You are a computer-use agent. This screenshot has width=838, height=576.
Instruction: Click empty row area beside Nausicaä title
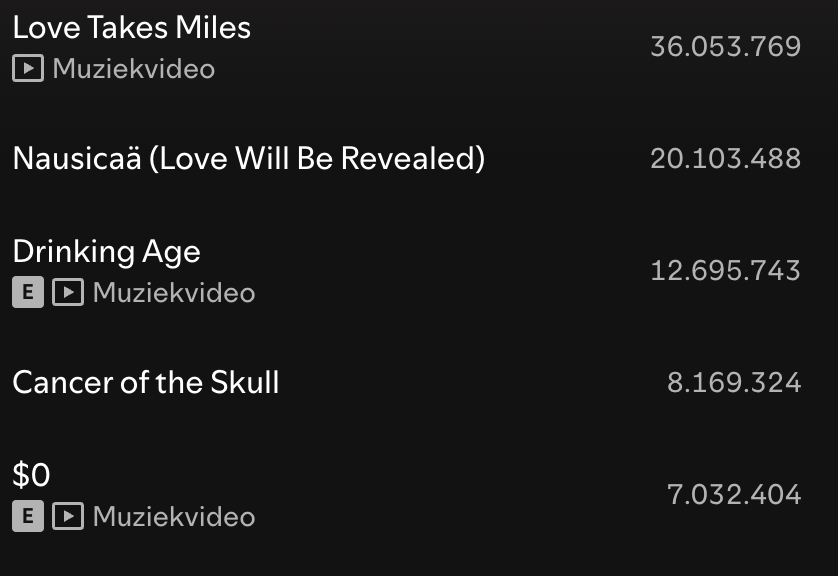pyautogui.click(x=567, y=158)
